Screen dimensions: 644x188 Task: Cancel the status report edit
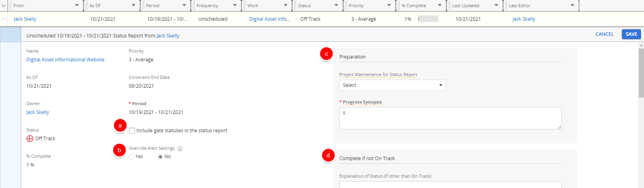(x=604, y=34)
